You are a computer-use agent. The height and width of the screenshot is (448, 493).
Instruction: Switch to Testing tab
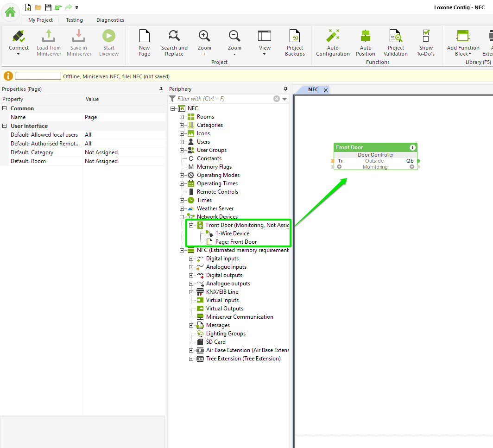75,20
